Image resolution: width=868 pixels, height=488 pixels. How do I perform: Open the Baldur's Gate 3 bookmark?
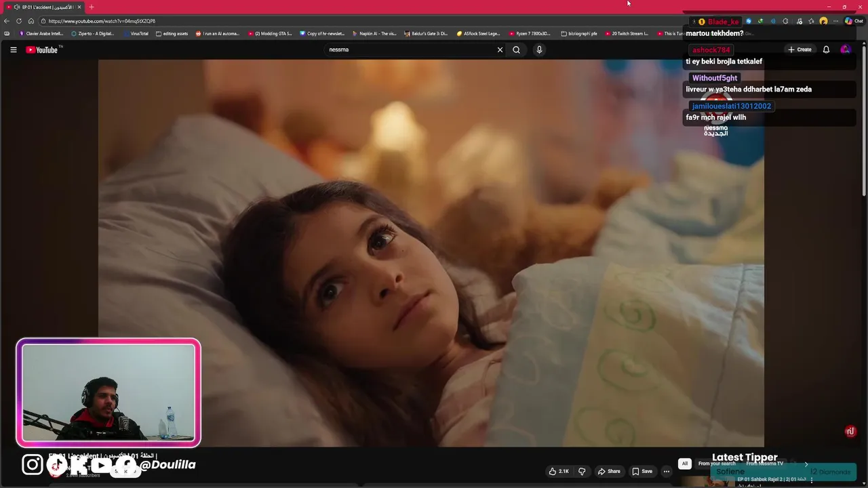427,33
